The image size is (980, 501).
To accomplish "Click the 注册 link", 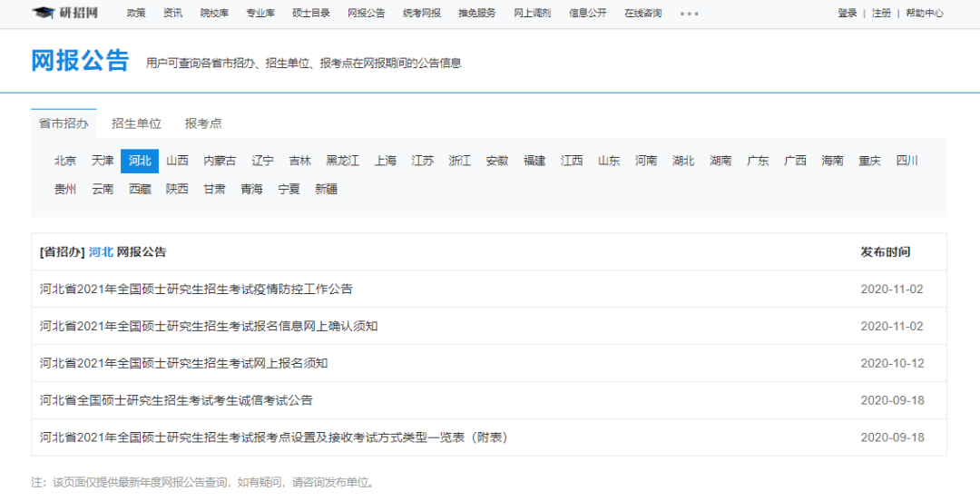I will click(881, 13).
